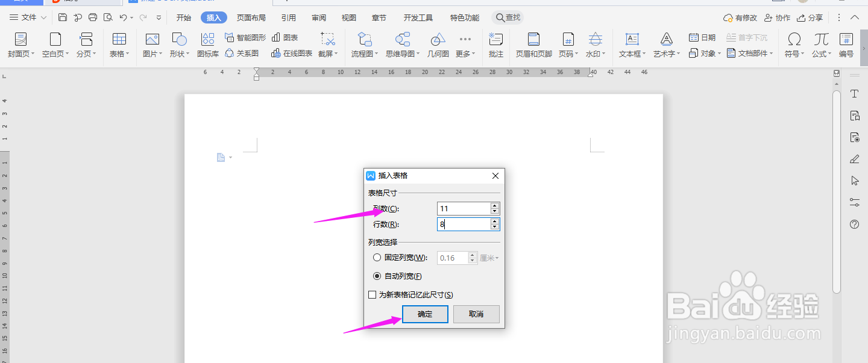The width and height of the screenshot is (868, 363).
Task: Click the Print icon in quick toolbar
Action: point(93,17)
